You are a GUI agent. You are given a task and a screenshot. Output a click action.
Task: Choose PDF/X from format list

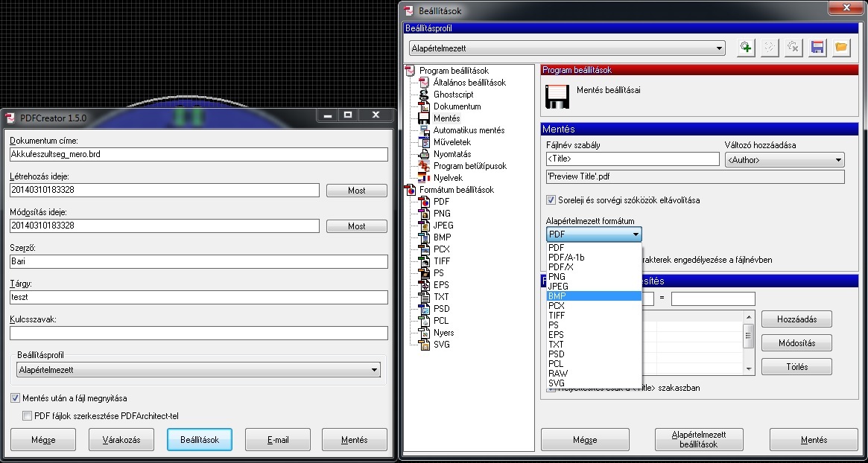(x=593, y=266)
